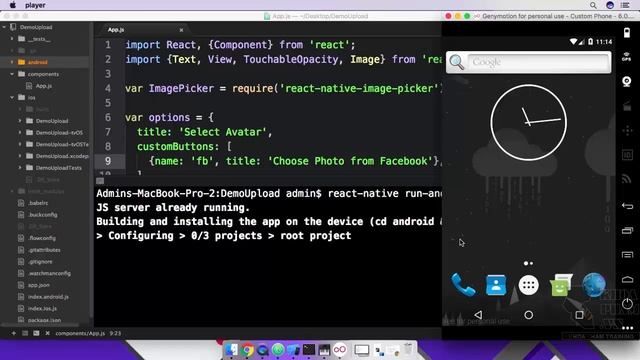This screenshot has height=360, width=640.
Task: Open the index.android.js file
Action: click(x=48, y=297)
